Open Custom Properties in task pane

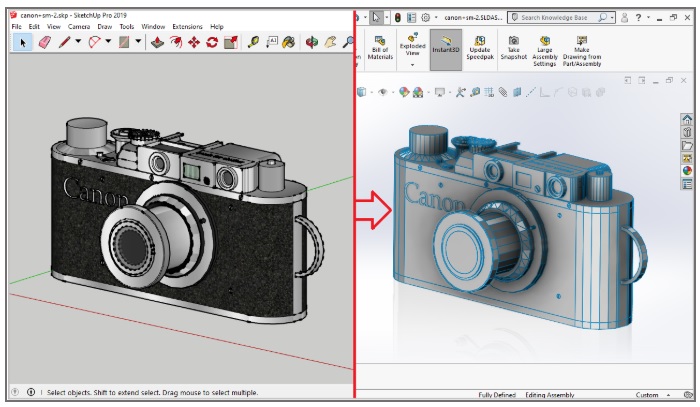tap(687, 184)
